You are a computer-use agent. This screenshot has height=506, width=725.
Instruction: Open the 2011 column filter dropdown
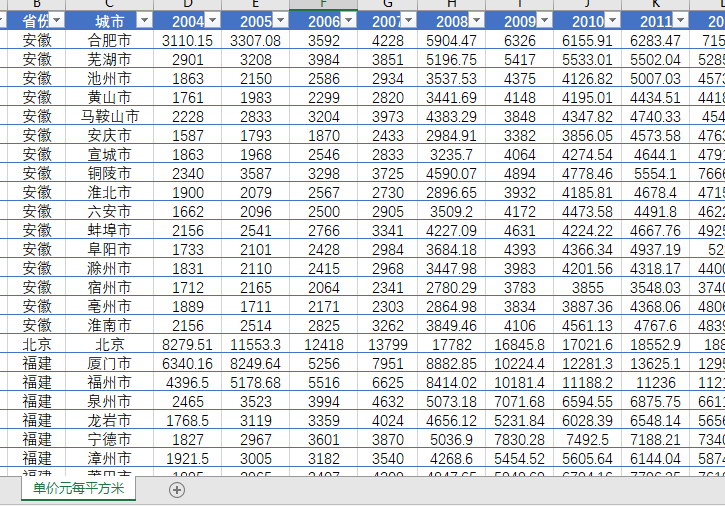pos(680,20)
